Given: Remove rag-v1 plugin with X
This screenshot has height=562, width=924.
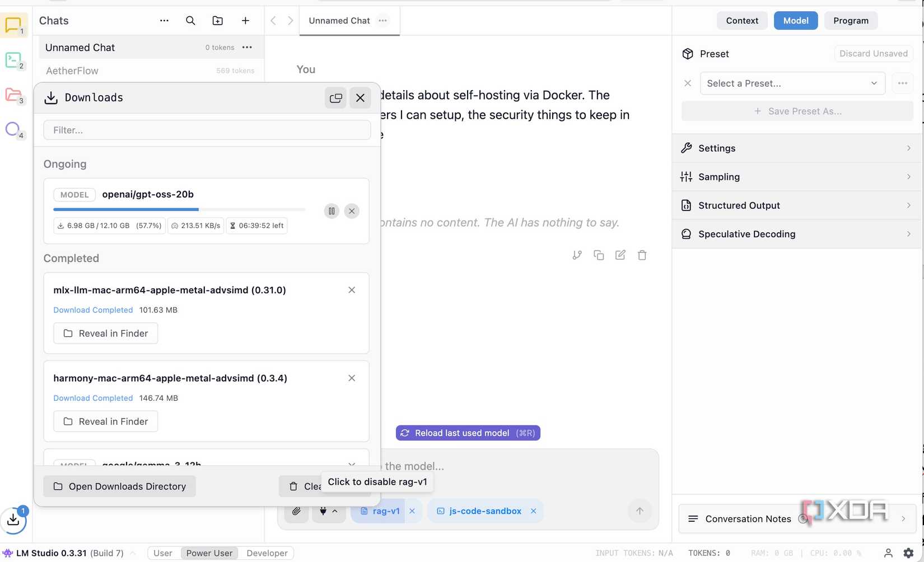Looking at the screenshot, I should point(412,511).
